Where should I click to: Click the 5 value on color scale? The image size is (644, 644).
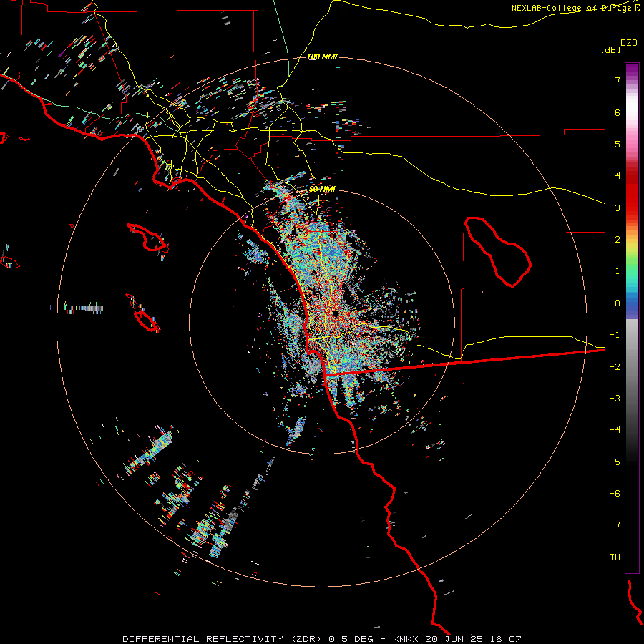point(618,144)
